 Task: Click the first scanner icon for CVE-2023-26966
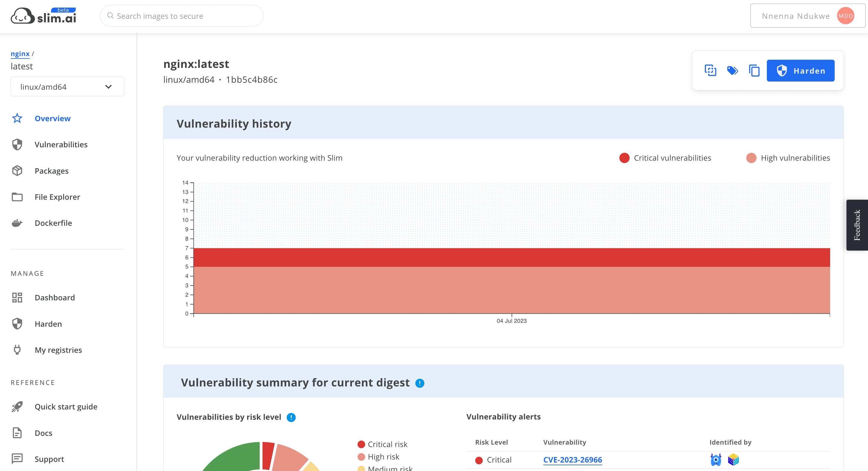pos(716,459)
